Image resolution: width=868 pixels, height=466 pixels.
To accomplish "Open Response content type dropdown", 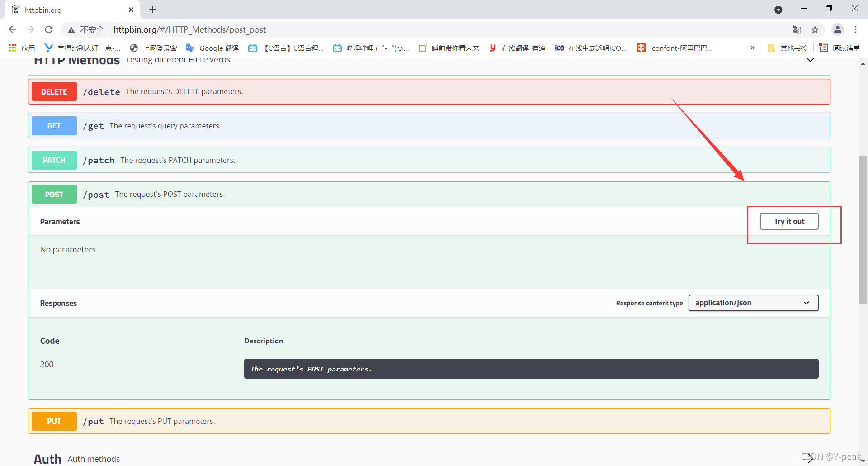I will point(753,303).
